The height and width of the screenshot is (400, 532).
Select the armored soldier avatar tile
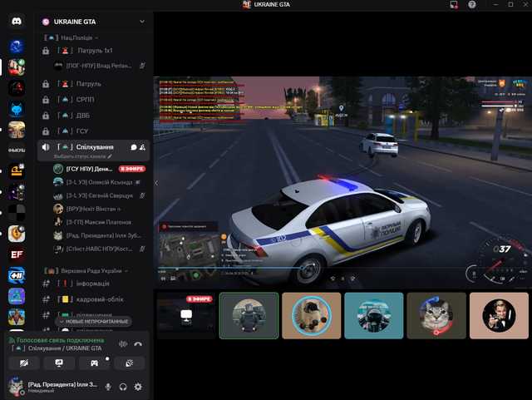tap(249, 316)
